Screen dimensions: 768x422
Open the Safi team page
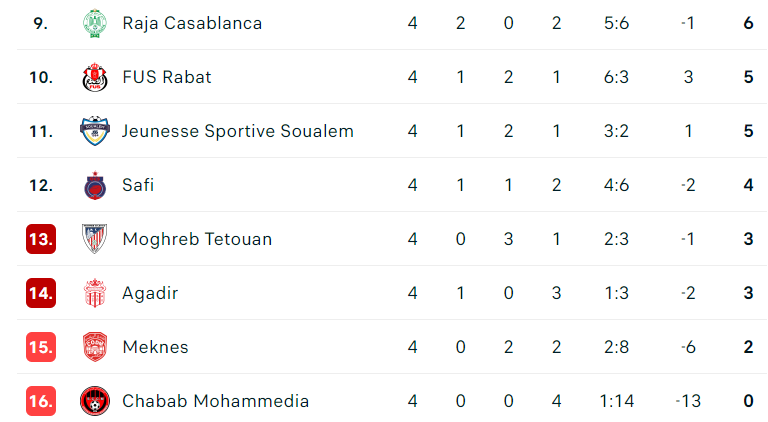(x=138, y=185)
